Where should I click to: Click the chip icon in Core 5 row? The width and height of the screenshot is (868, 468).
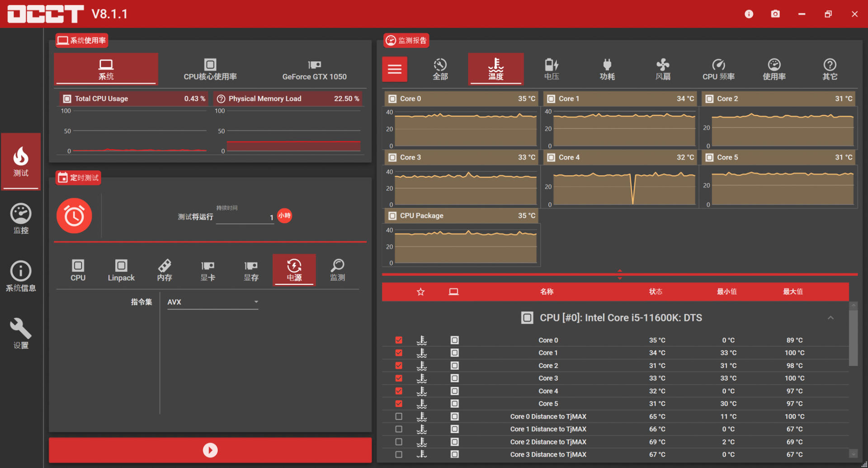[x=454, y=403]
